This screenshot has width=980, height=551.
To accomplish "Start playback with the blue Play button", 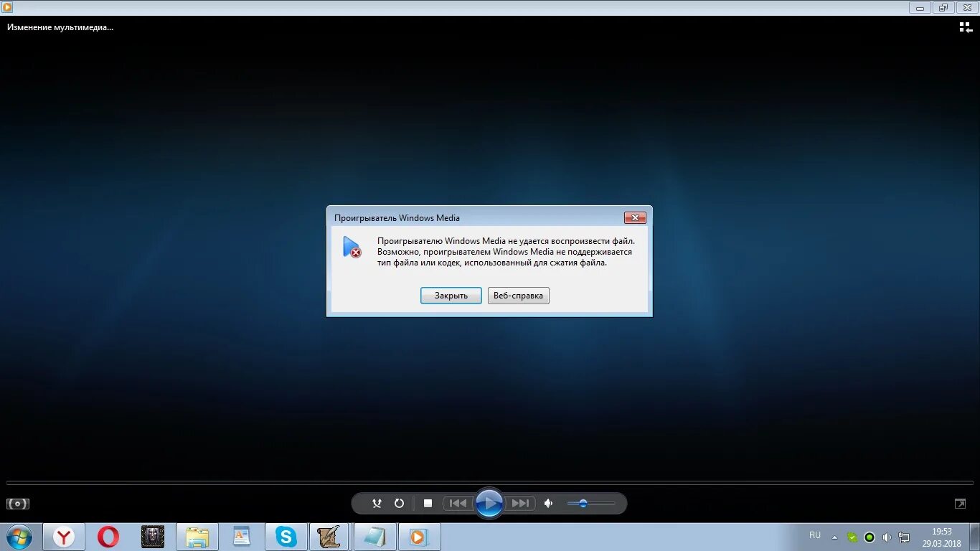I will [489, 503].
